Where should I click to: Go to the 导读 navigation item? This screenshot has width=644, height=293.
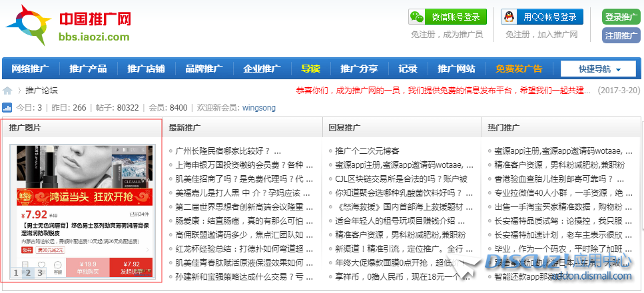point(310,69)
